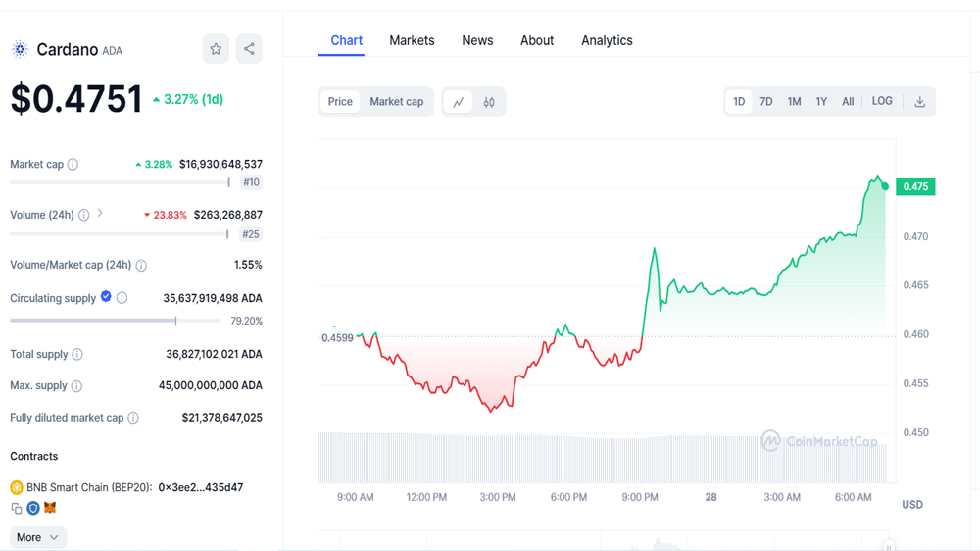Open the Chart tab

[346, 40]
